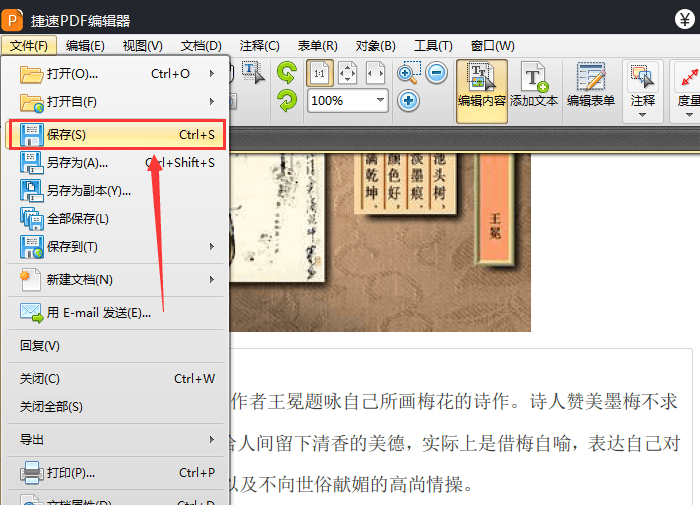
Task: Select the 另存为(A) menu entry
Action: click(117, 163)
